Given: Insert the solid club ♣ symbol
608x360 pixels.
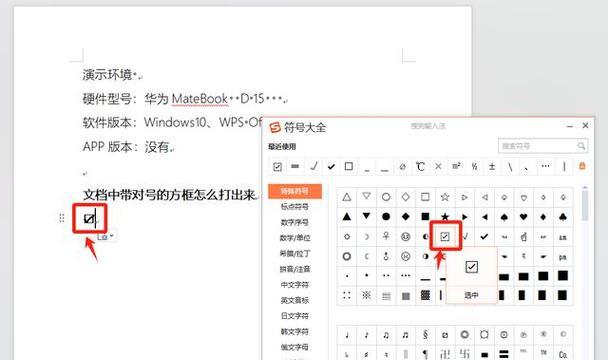Looking at the screenshot, I should click(x=563, y=217).
